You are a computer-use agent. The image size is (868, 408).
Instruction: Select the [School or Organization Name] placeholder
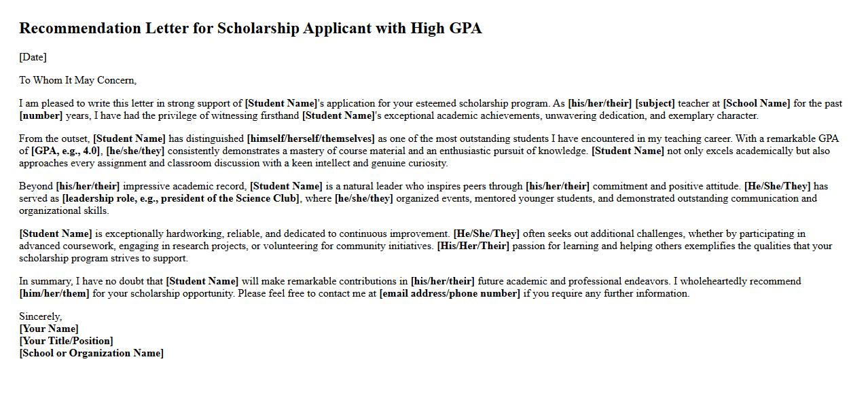pos(91,353)
